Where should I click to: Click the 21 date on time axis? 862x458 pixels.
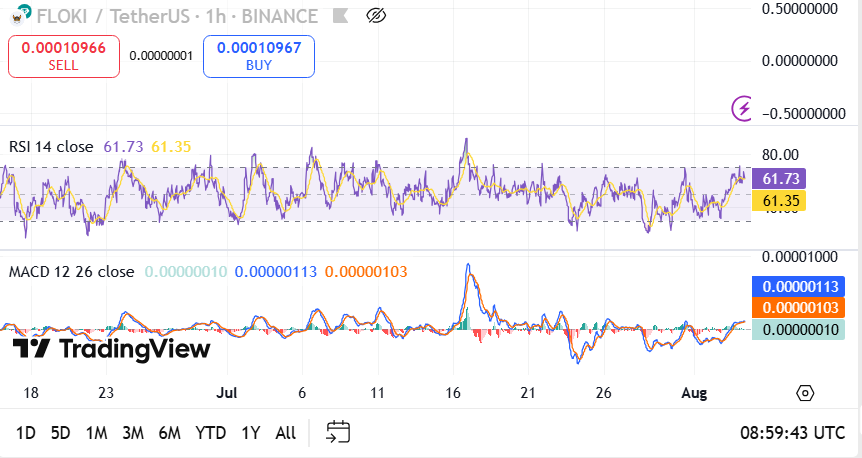pos(528,393)
